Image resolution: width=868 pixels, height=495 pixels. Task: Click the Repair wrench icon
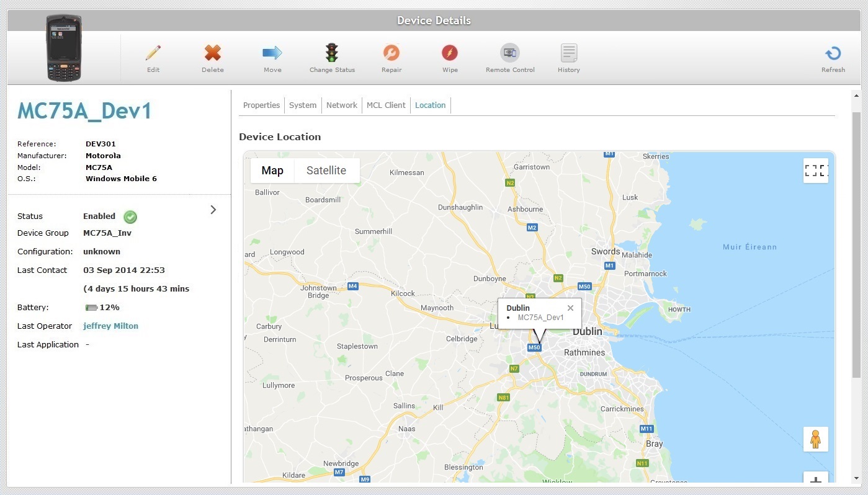pyautogui.click(x=391, y=53)
